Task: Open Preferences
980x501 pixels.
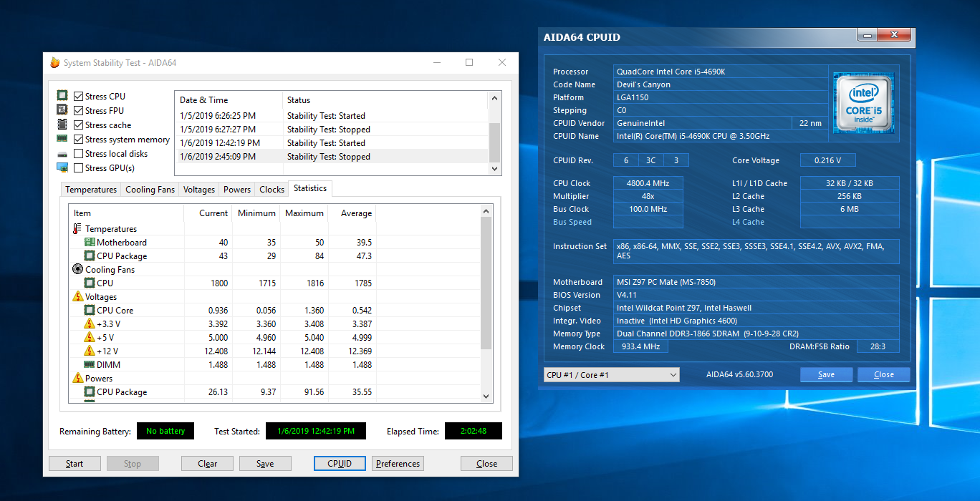Action: pyautogui.click(x=398, y=464)
